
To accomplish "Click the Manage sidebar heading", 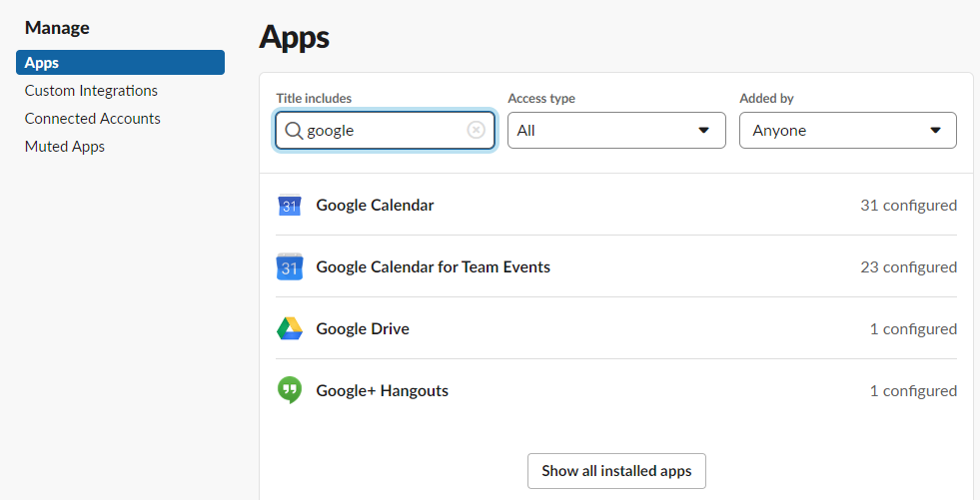I will tap(57, 28).
